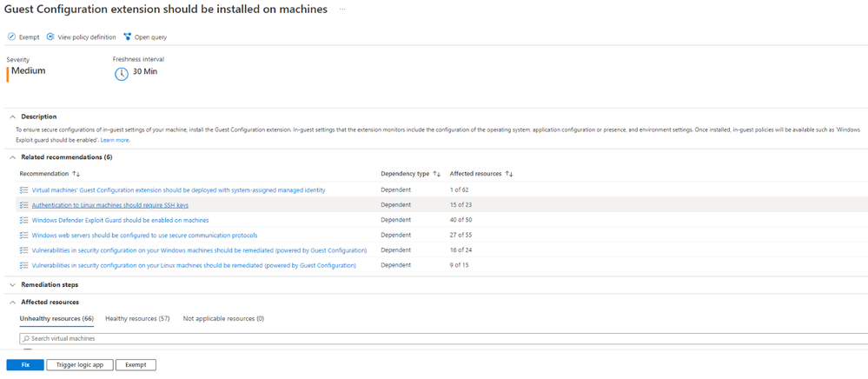
Task: Click the Exempt button at the bottom
Action: coord(136,365)
